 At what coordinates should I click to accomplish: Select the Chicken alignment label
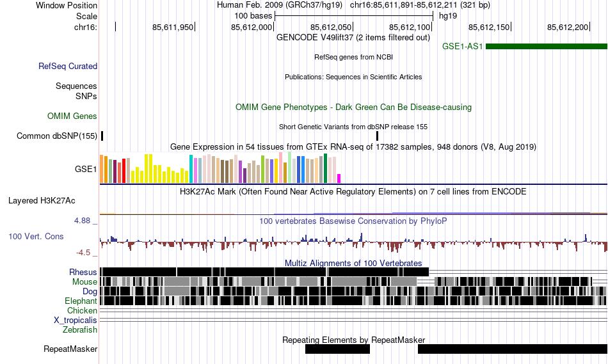(x=82, y=310)
